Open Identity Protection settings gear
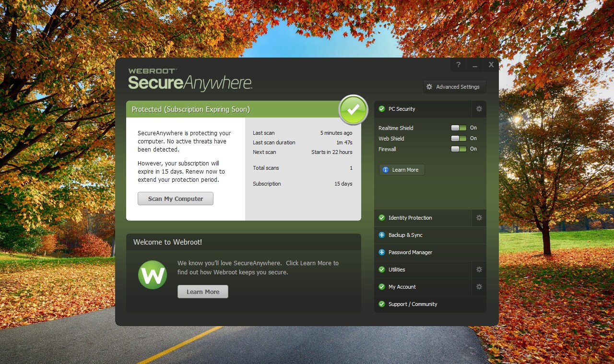Viewport: 614px width, 364px height. click(479, 218)
